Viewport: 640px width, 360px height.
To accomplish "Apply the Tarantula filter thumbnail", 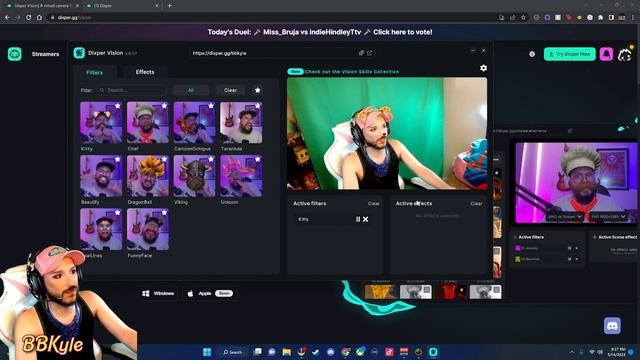I will point(241,122).
